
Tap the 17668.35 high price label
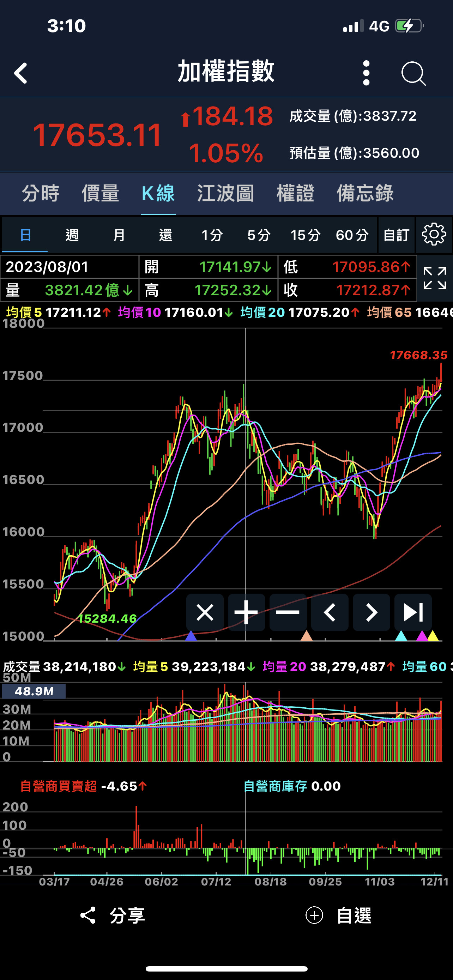tap(418, 355)
